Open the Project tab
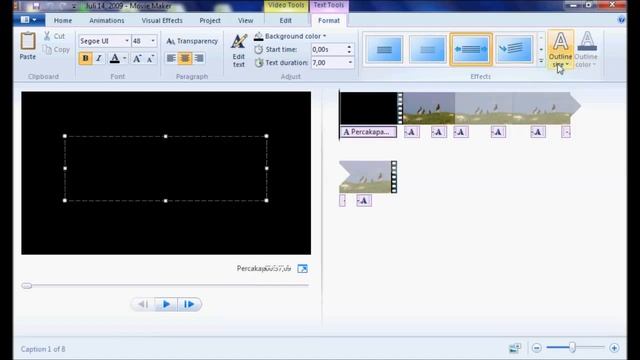Viewport: 640px width, 360px height. pos(210,20)
